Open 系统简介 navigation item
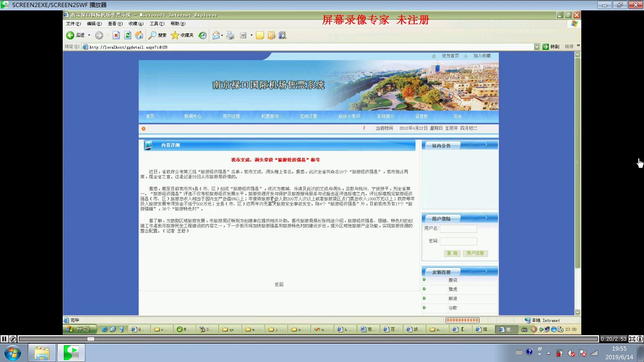 pos(385,116)
